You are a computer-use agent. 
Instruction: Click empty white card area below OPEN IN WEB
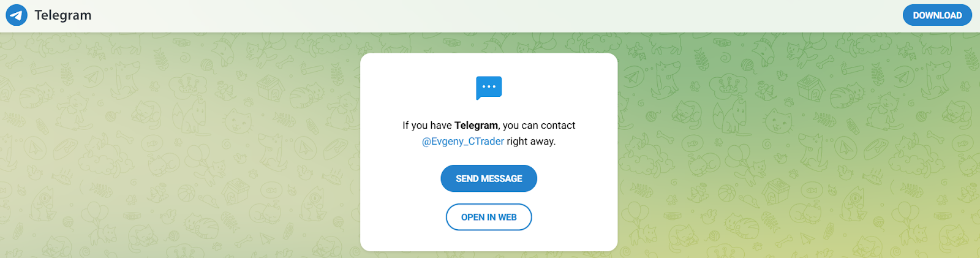[489, 241]
